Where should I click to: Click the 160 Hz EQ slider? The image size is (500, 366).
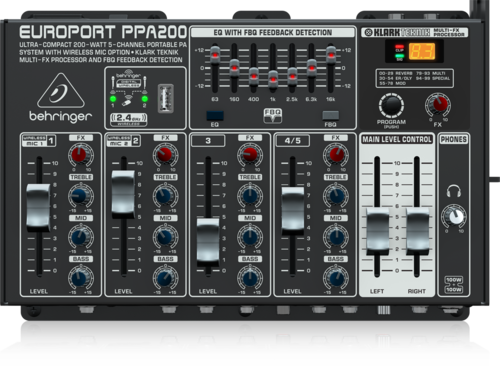pyautogui.click(x=234, y=68)
